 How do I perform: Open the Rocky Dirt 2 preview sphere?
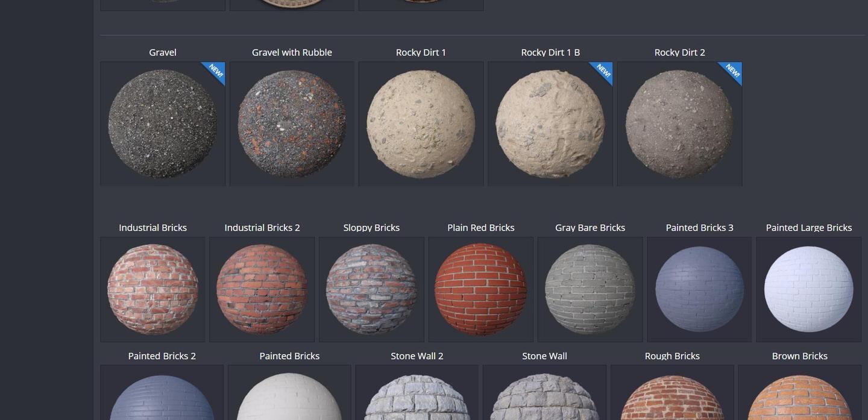tap(679, 124)
